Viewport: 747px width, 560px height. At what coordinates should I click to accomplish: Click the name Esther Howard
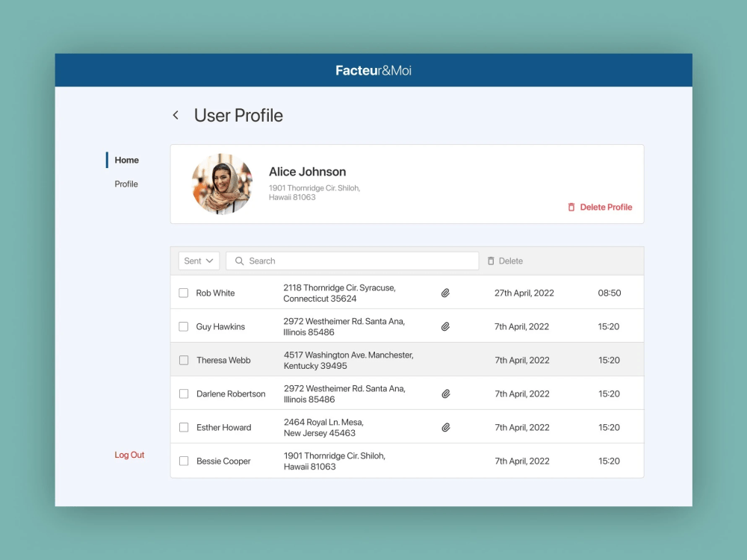click(224, 428)
